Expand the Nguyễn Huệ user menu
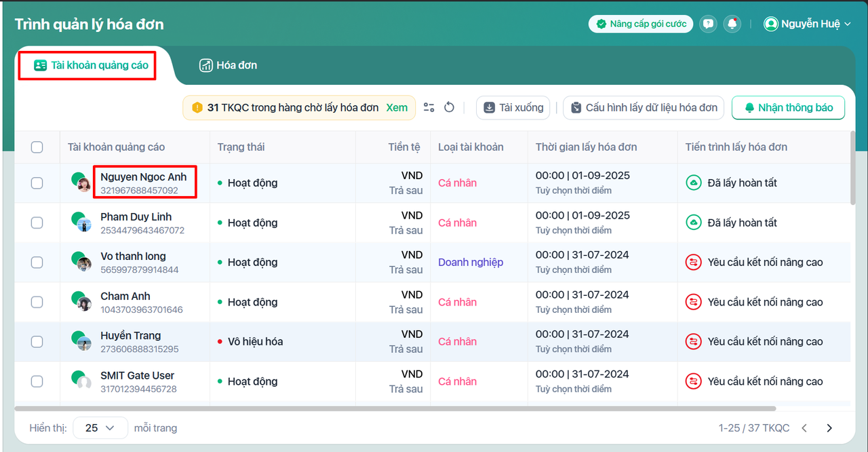 point(807,24)
